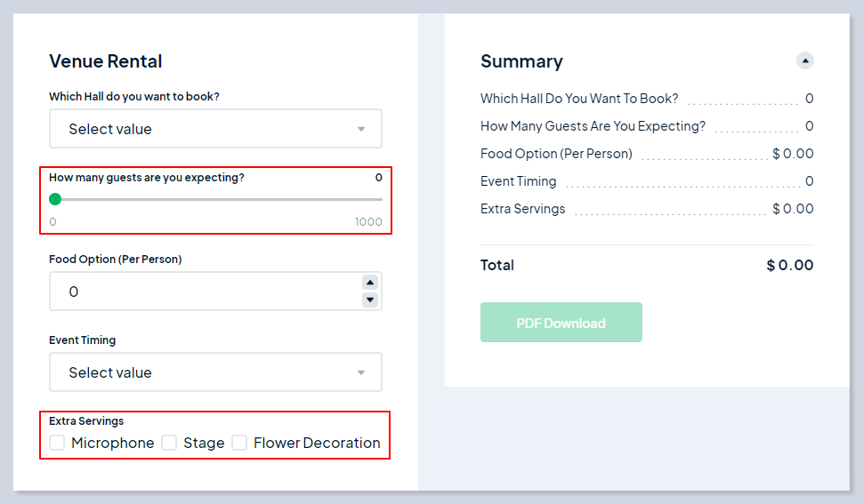This screenshot has height=504, width=863.
Task: Click the green guest slider handle
Action: (55, 199)
